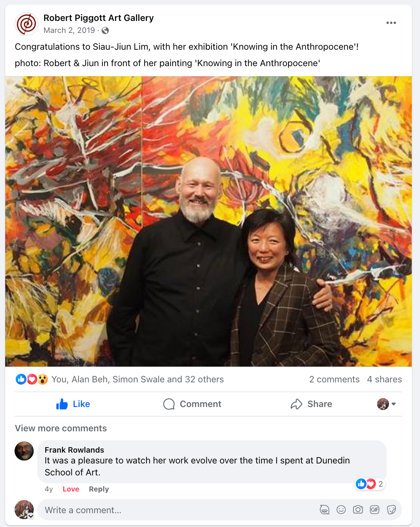Open the sticker picker icon
The width and height of the screenshot is (420, 527).
click(391, 509)
